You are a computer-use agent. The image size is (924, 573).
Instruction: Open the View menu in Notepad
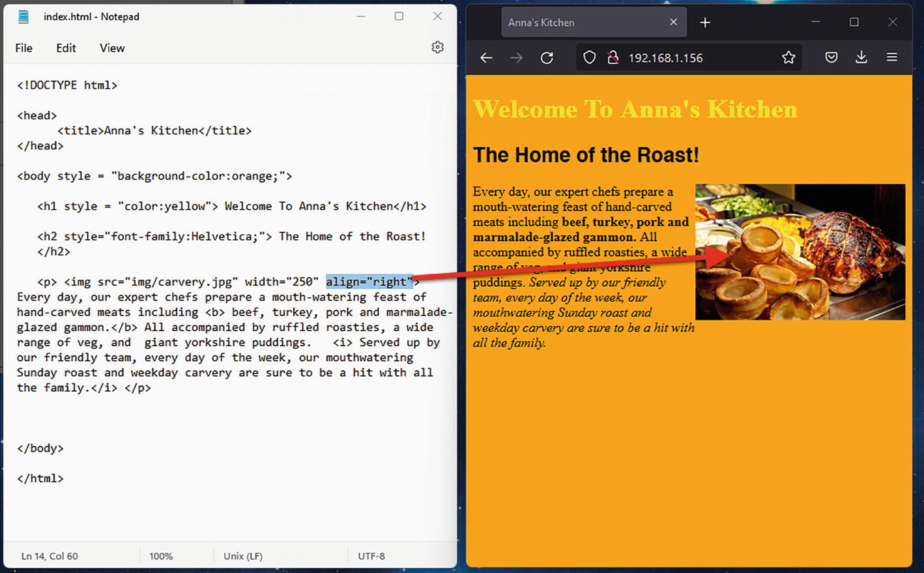tap(112, 48)
